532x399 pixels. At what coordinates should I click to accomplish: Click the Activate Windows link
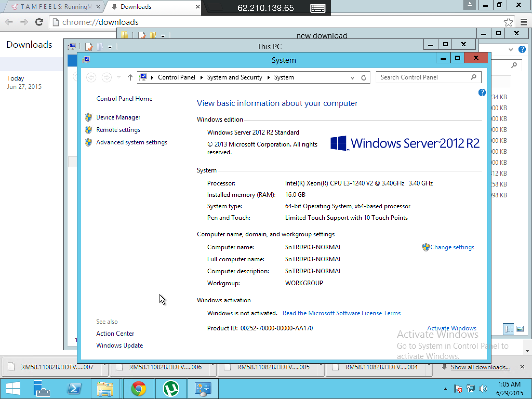(x=452, y=328)
